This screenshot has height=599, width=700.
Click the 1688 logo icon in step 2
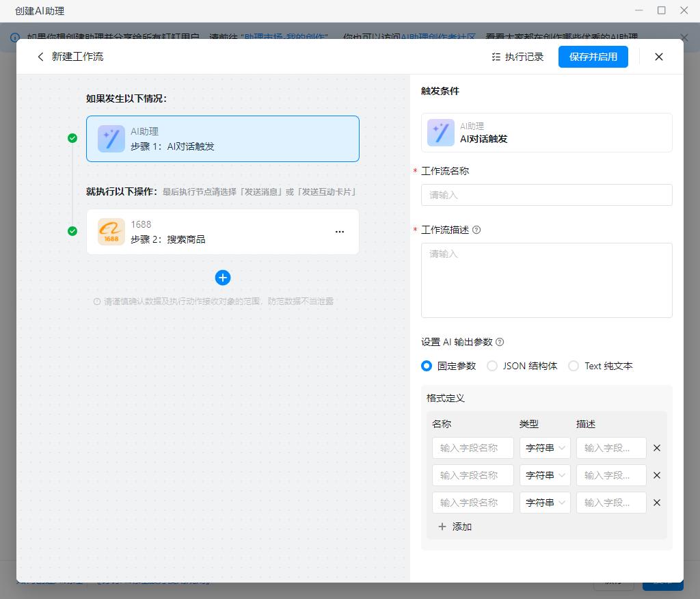pos(111,232)
